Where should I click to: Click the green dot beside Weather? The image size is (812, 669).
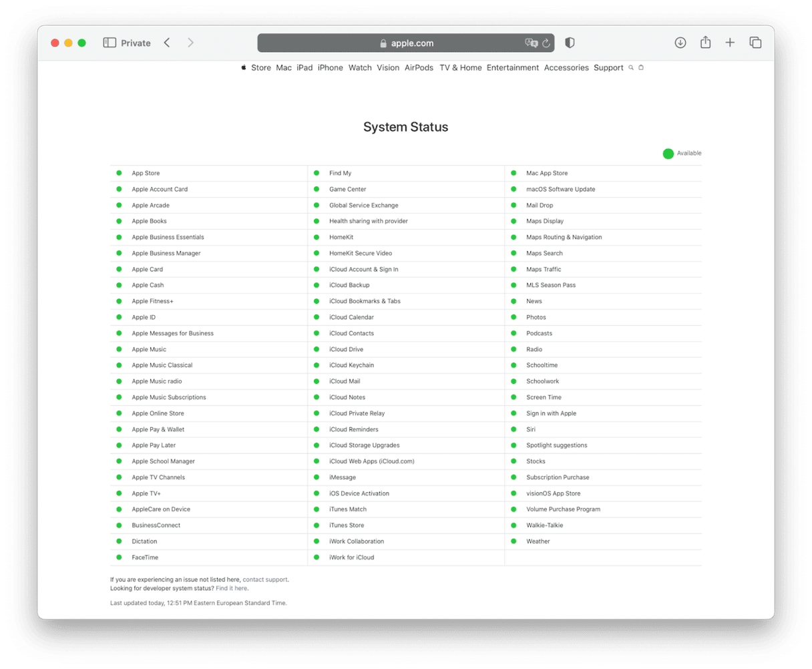(514, 541)
